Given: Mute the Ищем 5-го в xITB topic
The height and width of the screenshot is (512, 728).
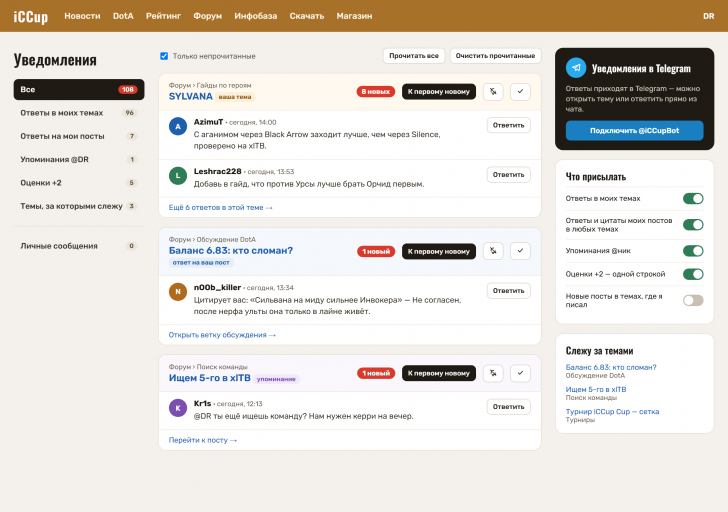Looking at the screenshot, I should point(493,373).
